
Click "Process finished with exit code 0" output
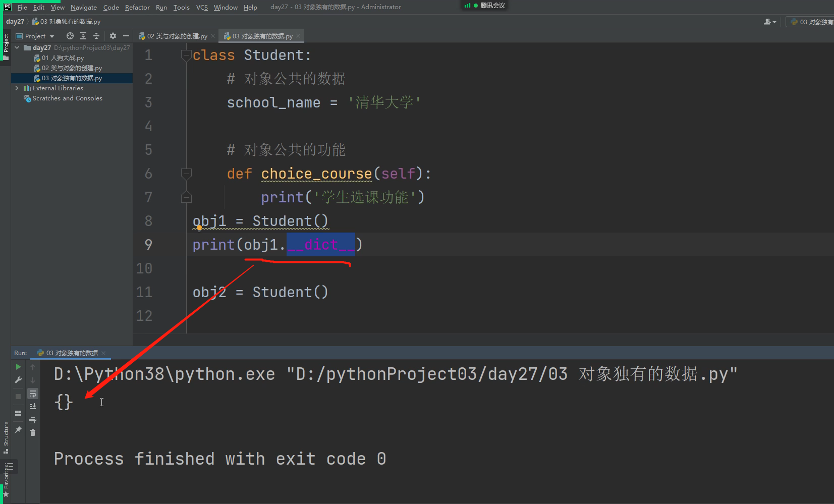pos(220,459)
